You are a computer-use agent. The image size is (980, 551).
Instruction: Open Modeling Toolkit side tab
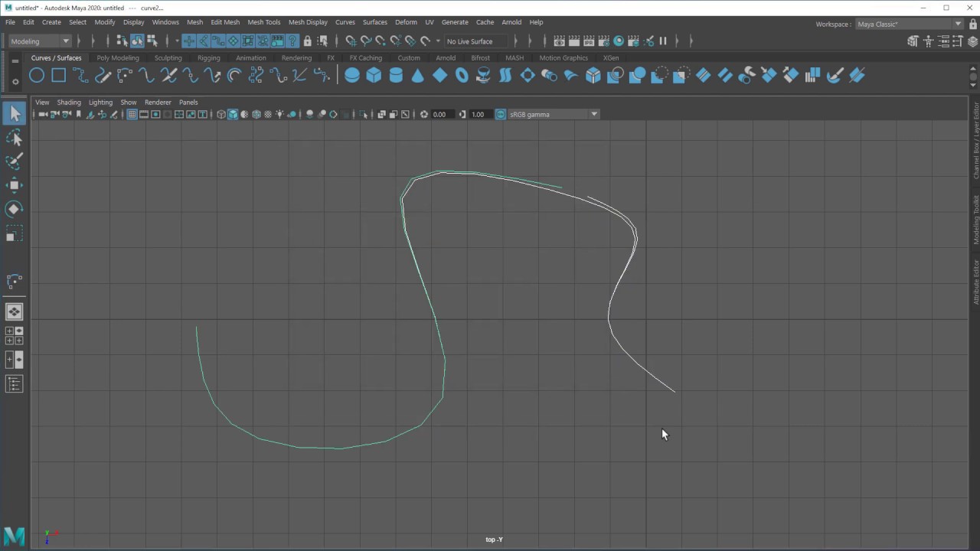(975, 220)
